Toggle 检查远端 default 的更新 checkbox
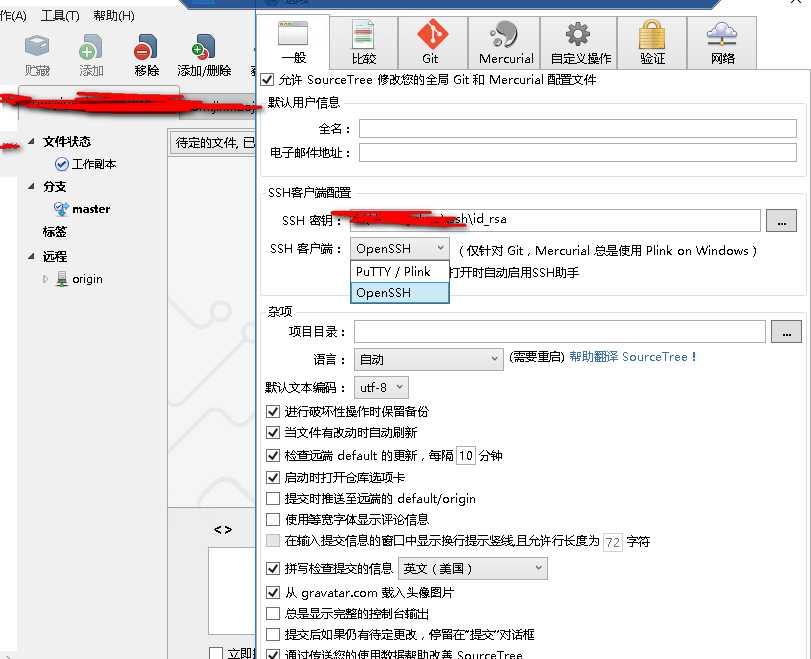 [273, 456]
